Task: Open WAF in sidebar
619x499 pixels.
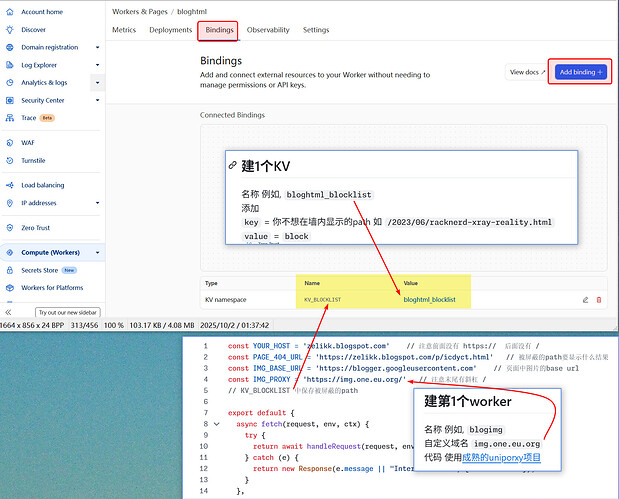Action: tap(28, 143)
